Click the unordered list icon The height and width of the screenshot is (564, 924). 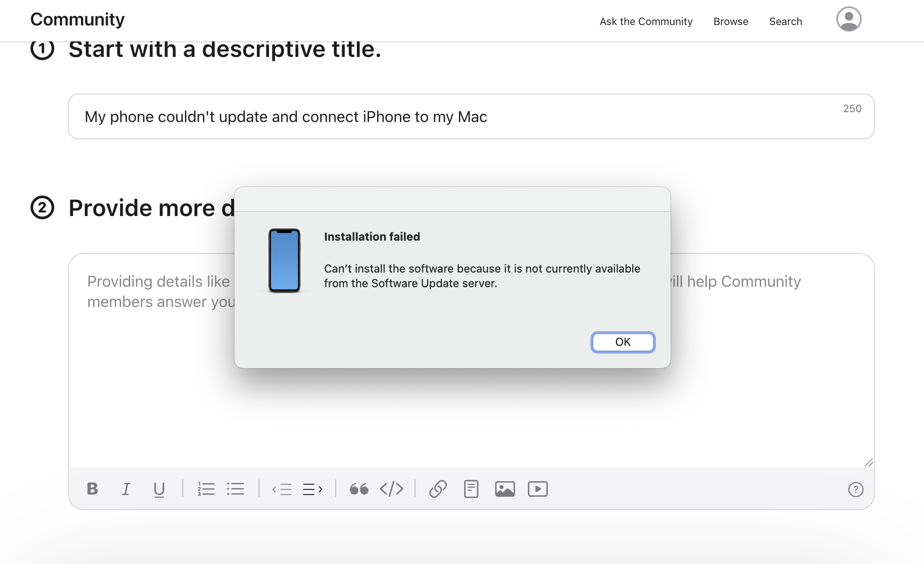(x=236, y=489)
